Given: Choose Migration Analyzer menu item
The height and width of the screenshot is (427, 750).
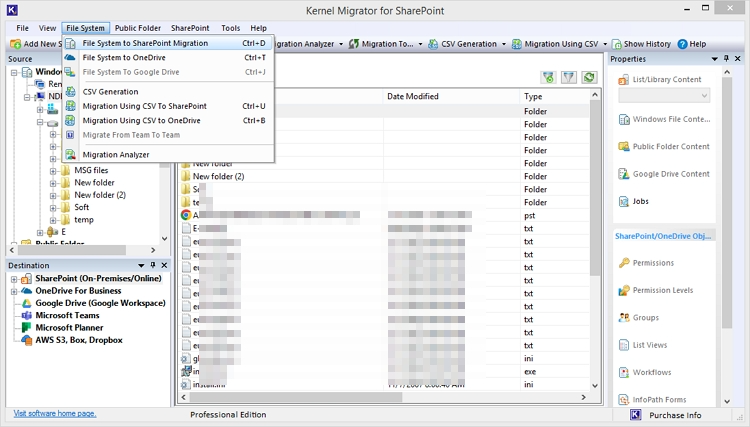Looking at the screenshot, I should pos(168,155).
